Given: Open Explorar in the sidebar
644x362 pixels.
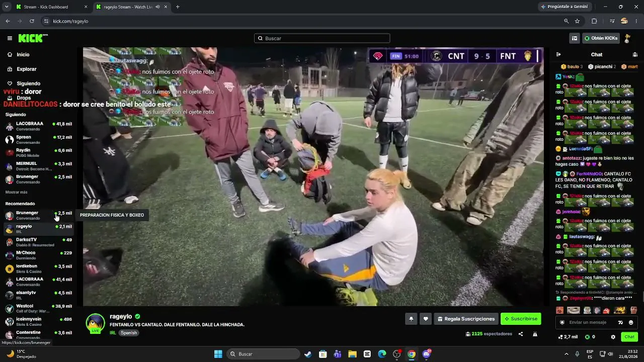Looking at the screenshot, I should pyautogui.click(x=26, y=69).
